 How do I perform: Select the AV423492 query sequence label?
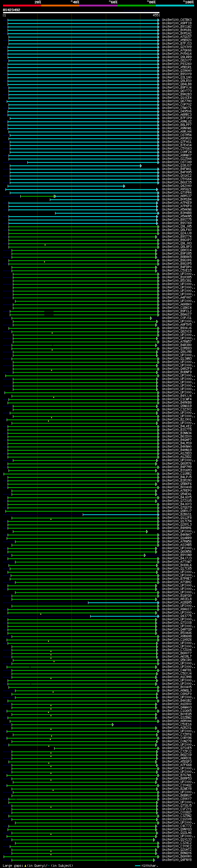11,10
